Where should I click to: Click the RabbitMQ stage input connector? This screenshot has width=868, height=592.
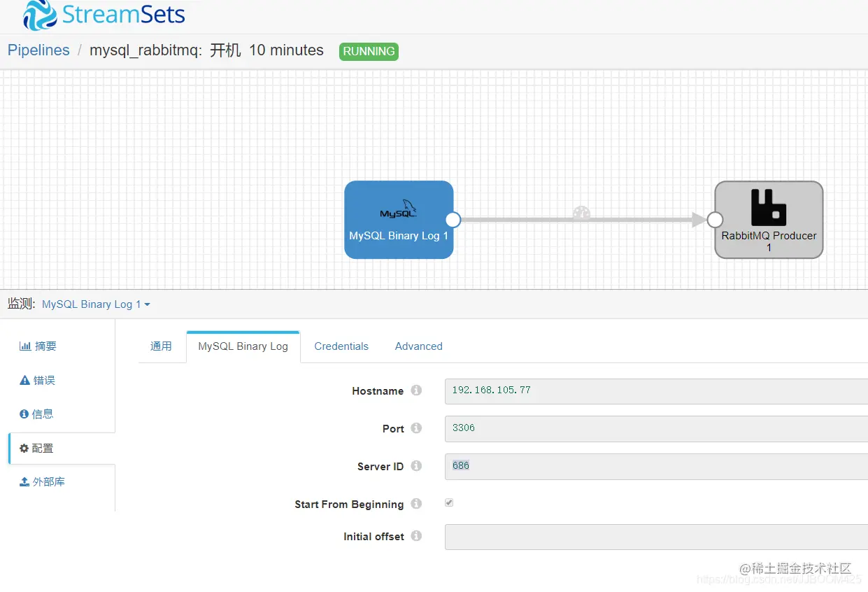click(x=715, y=220)
